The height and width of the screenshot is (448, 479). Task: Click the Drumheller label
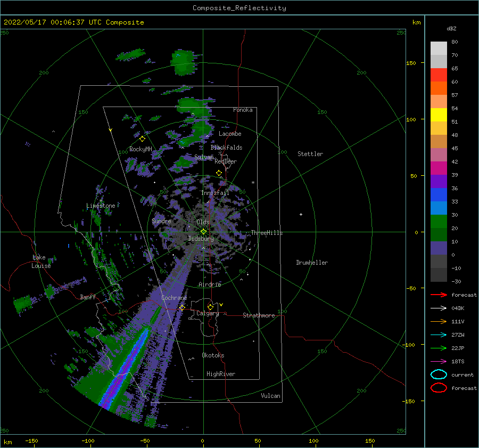(312, 263)
